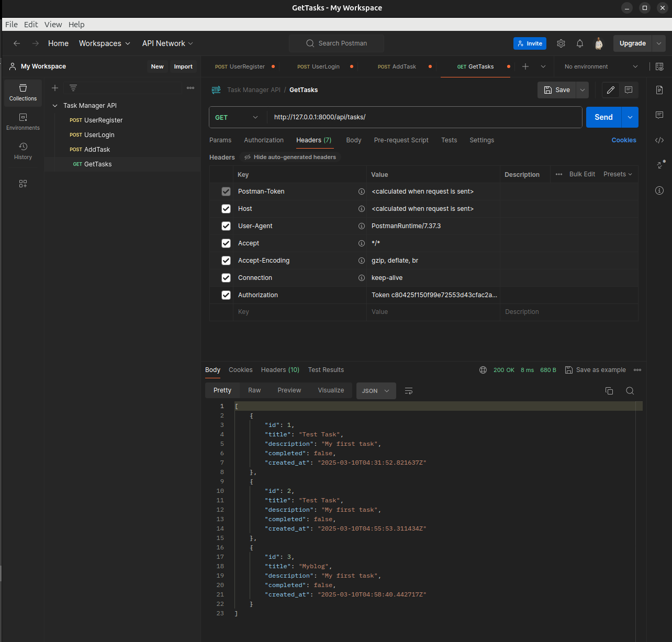Open the Save options dropdown arrow
The image size is (672, 642).
tap(583, 90)
